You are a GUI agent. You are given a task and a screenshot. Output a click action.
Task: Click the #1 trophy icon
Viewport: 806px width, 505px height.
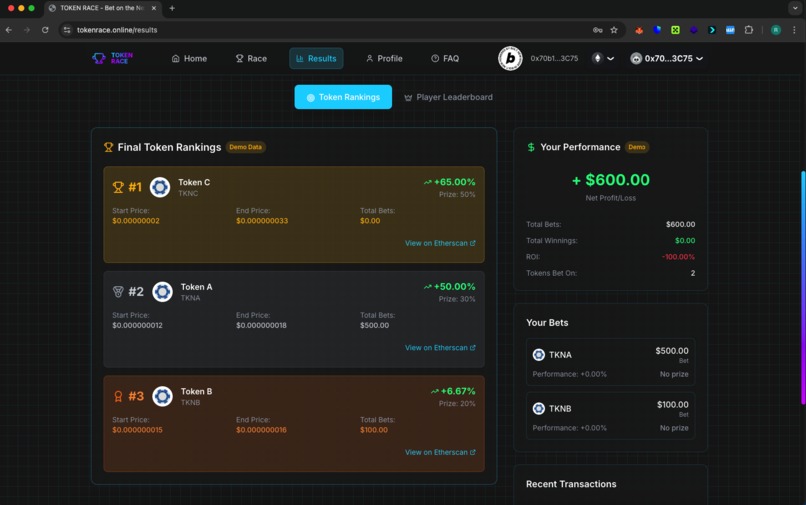coord(118,187)
